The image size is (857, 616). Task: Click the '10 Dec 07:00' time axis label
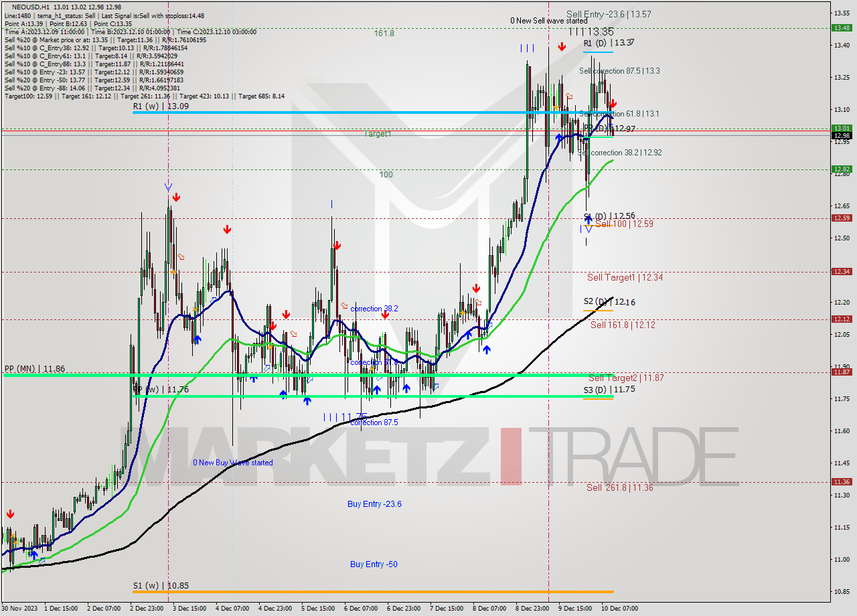[x=621, y=609]
